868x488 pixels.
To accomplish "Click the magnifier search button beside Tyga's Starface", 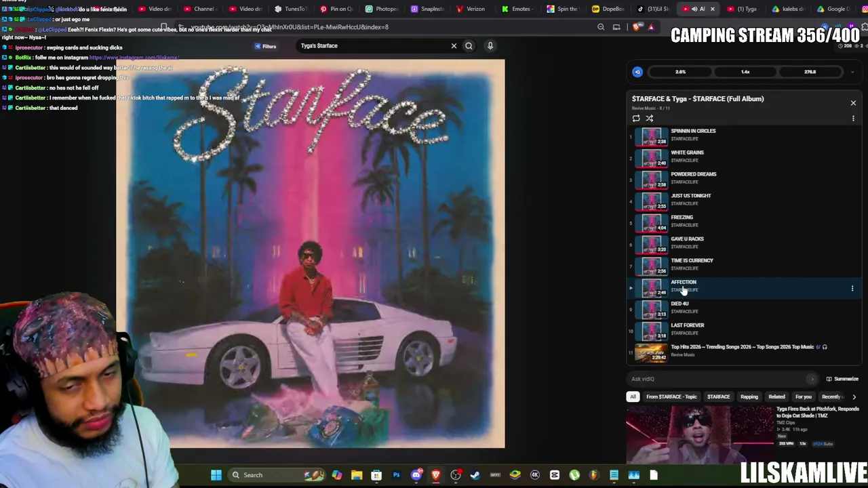I will point(469,45).
